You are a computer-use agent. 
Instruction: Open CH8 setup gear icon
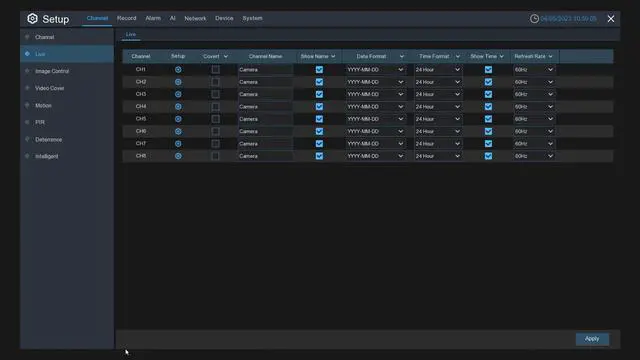tap(178, 156)
